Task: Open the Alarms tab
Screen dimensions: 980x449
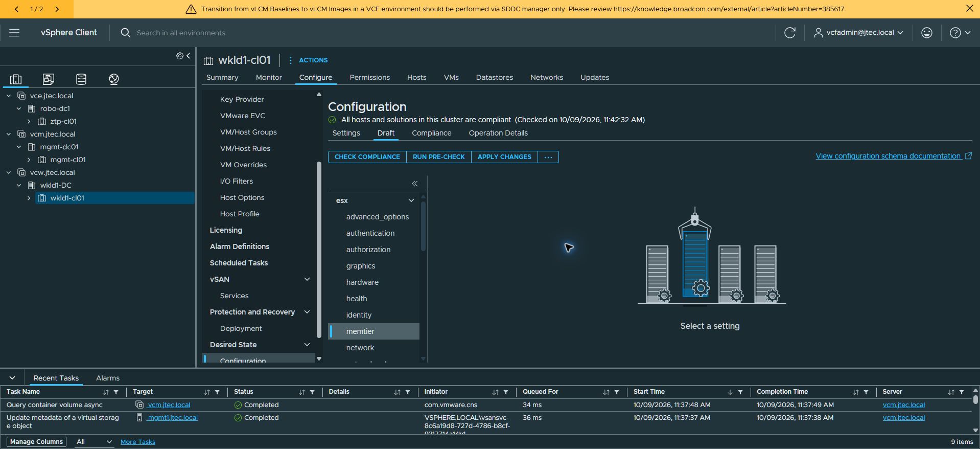Action: [108, 378]
